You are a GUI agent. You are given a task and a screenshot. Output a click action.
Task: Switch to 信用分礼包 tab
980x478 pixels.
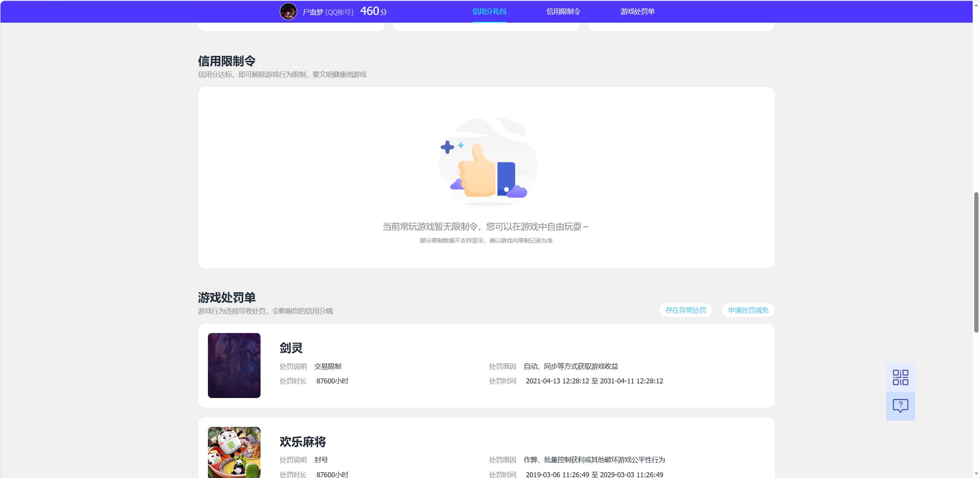[489, 12]
